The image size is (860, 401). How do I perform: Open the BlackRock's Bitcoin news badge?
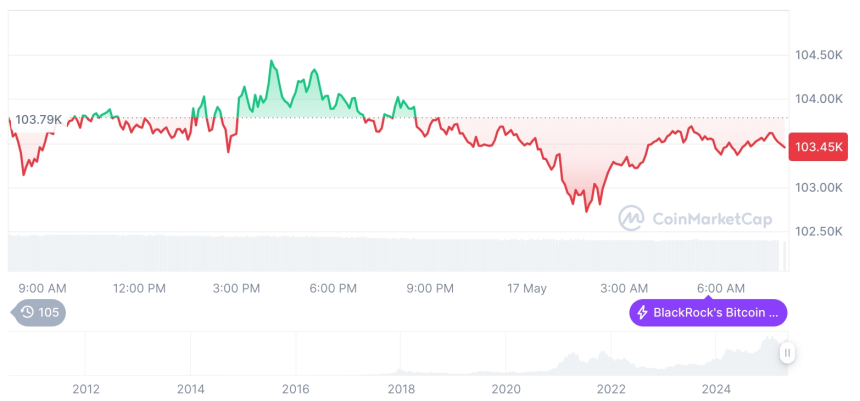[x=708, y=313]
